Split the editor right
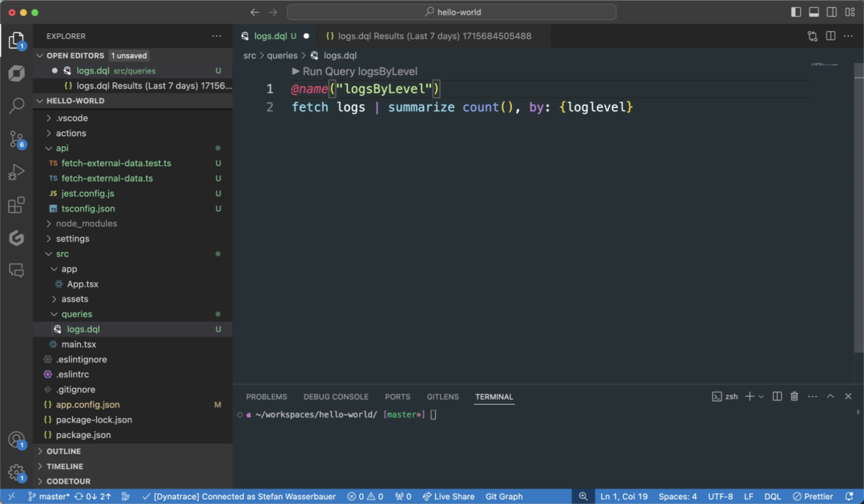Image resolution: width=864 pixels, height=504 pixels. coord(830,36)
